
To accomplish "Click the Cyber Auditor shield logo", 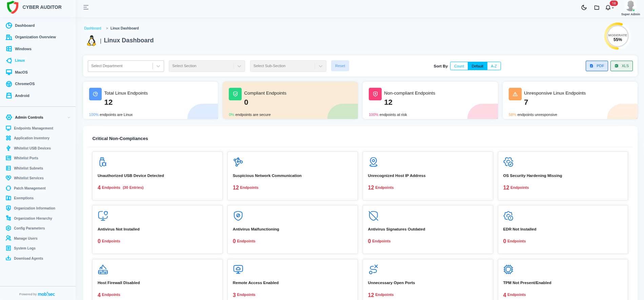I will click(13, 7).
